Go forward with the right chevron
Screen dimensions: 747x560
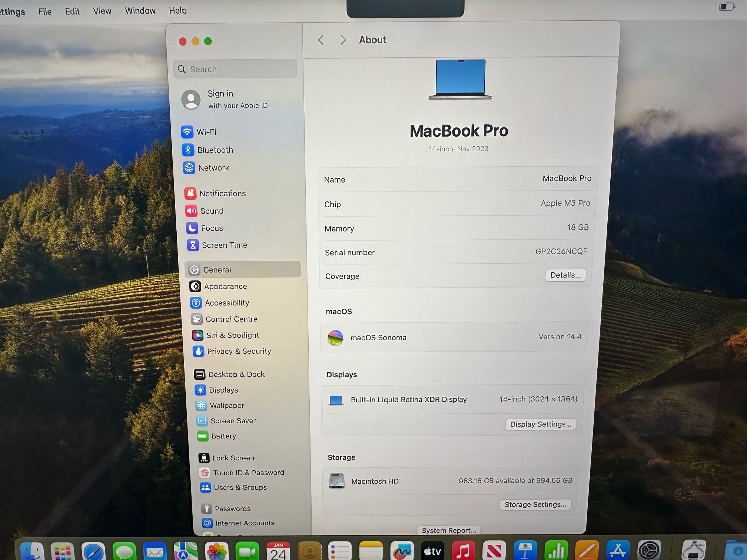343,40
